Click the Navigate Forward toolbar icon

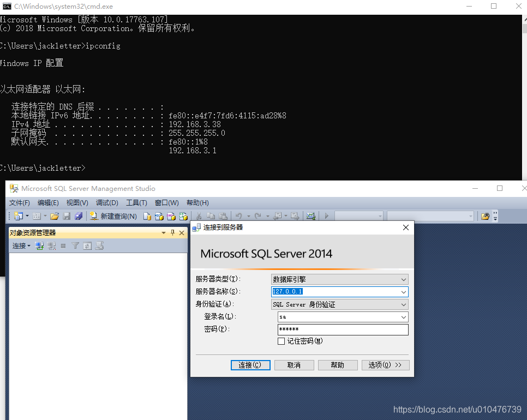click(x=295, y=216)
